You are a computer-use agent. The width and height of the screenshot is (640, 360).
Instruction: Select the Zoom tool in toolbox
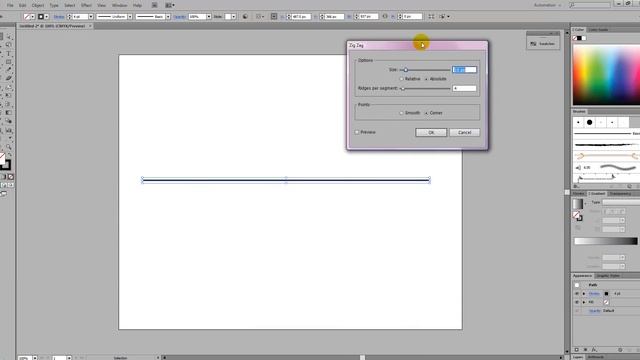pos(9,147)
